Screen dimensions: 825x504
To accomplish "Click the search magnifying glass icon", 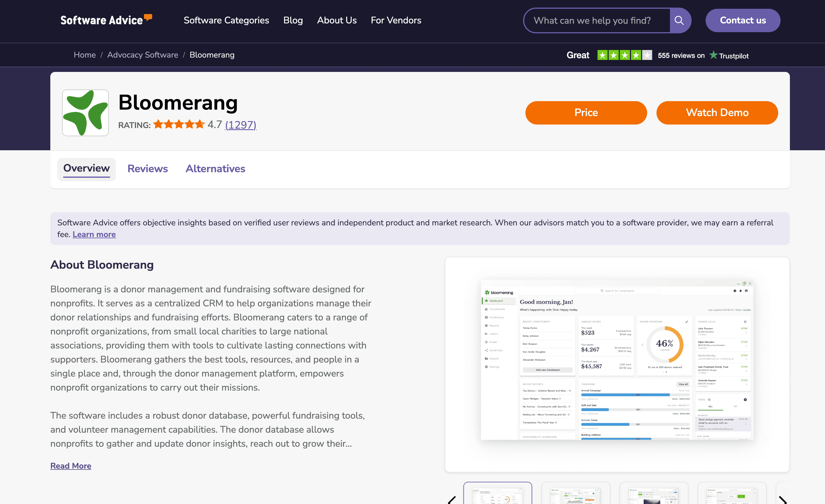I will tap(680, 20).
